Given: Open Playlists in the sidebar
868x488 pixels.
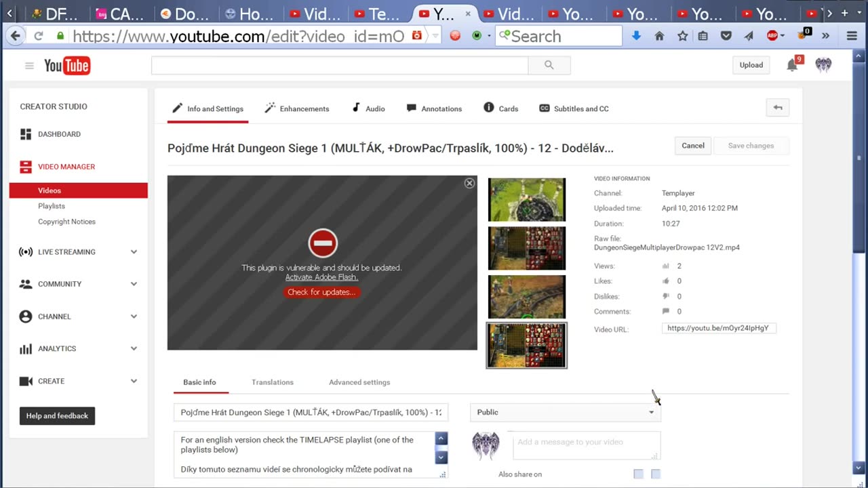Looking at the screenshot, I should [52, 206].
